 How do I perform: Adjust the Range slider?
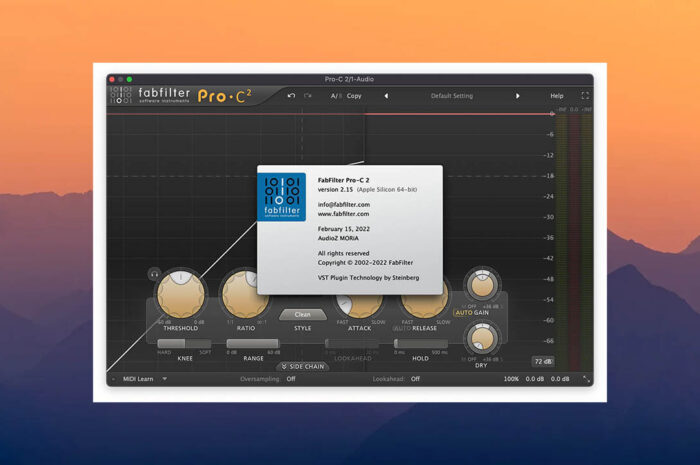pos(253,344)
